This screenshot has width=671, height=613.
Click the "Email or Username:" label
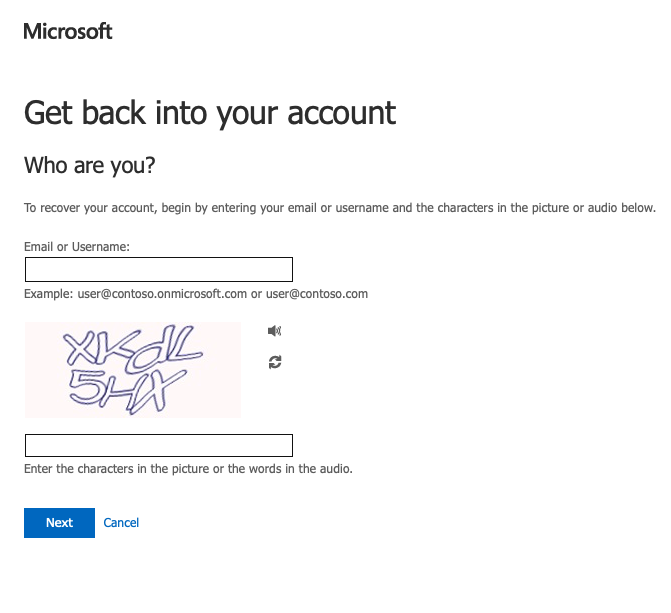point(77,246)
